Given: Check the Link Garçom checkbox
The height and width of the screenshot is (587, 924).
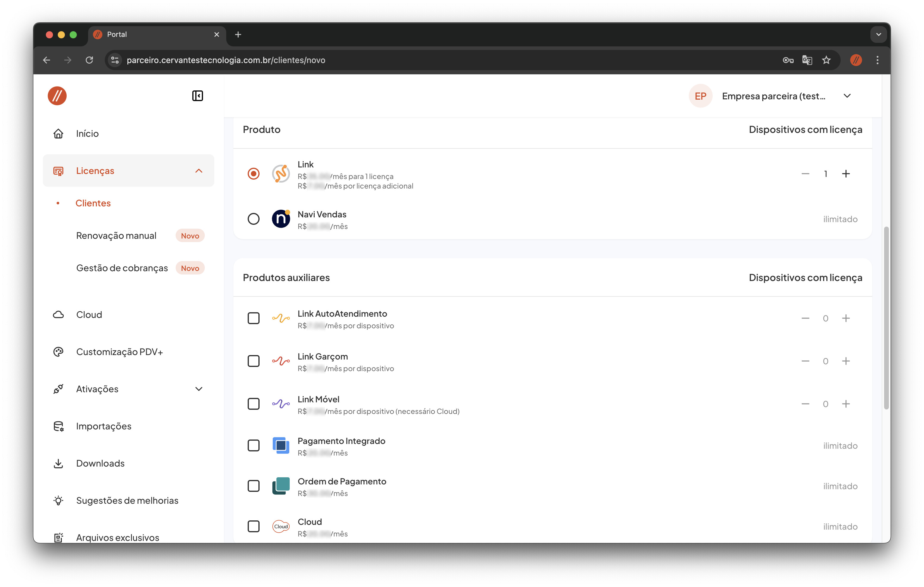Looking at the screenshot, I should (x=253, y=361).
